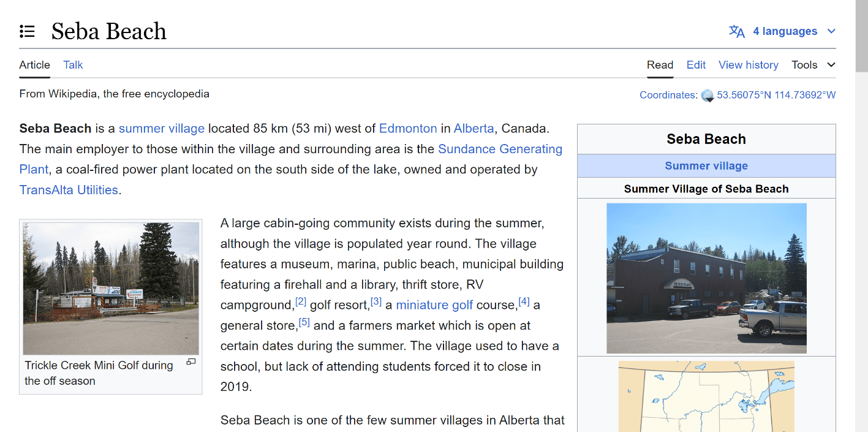Screen dimensions: 868x432
Task: Open the table of contents icon
Action: pos(27,31)
